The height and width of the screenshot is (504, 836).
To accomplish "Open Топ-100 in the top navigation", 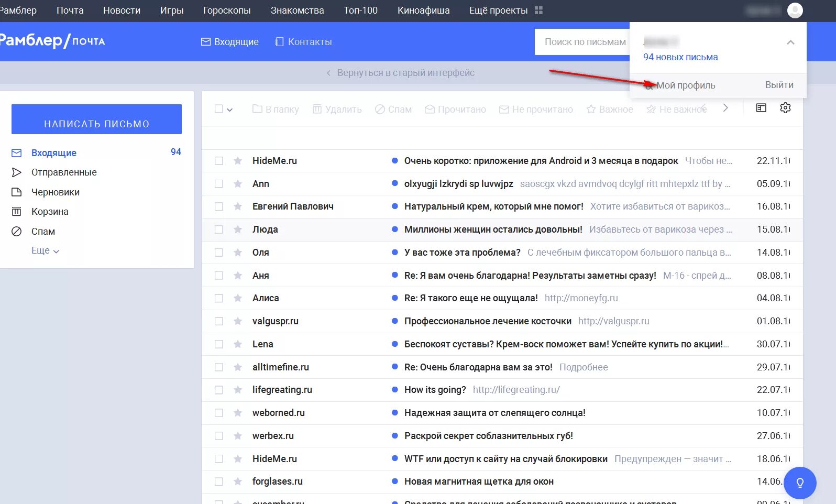I will pyautogui.click(x=360, y=10).
